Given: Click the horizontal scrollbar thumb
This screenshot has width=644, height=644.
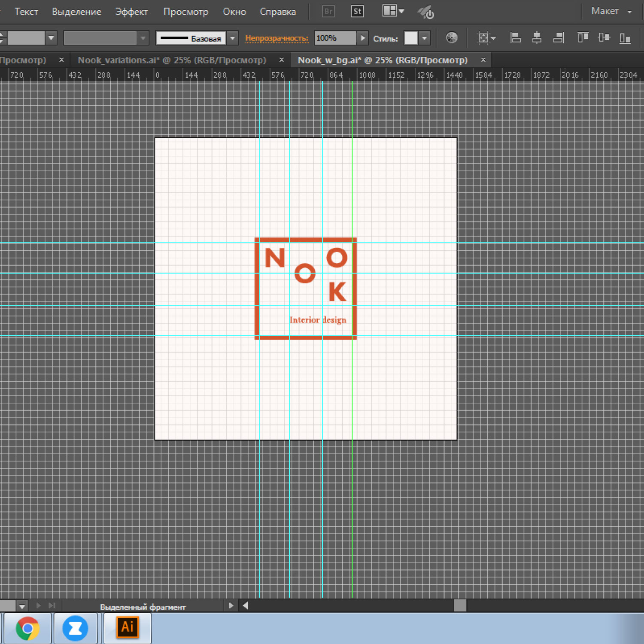Looking at the screenshot, I should pos(460,606).
